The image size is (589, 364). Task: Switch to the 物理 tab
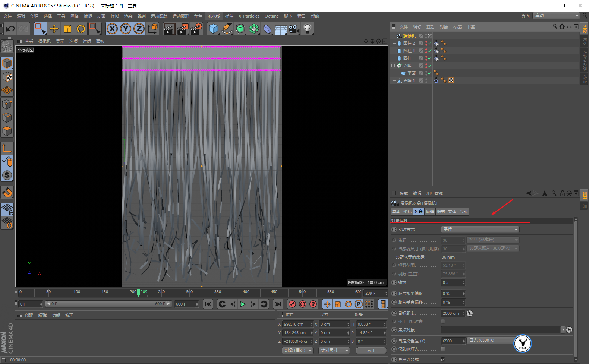pyautogui.click(x=430, y=212)
